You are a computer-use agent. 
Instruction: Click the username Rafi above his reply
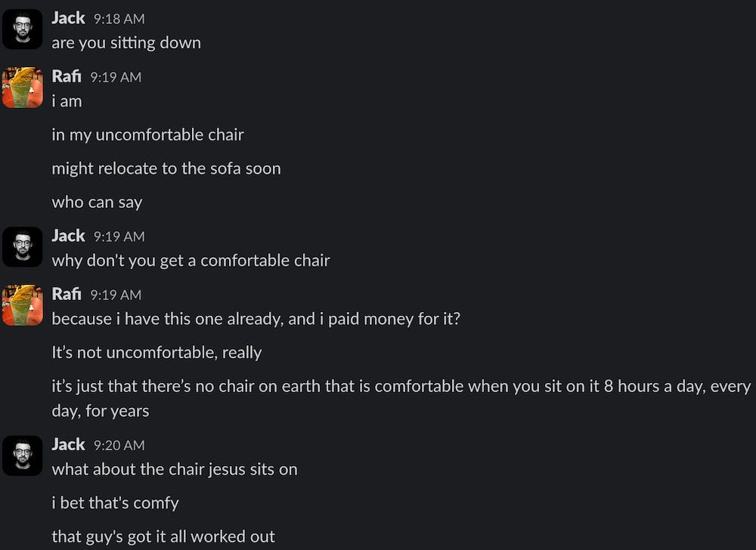(66, 76)
